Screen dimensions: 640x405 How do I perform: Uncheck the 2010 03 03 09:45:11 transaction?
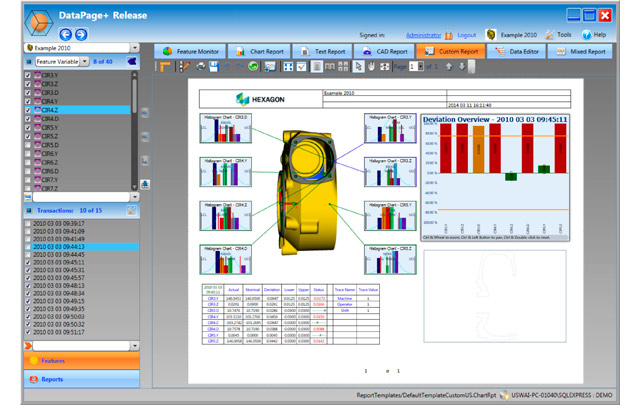28,263
